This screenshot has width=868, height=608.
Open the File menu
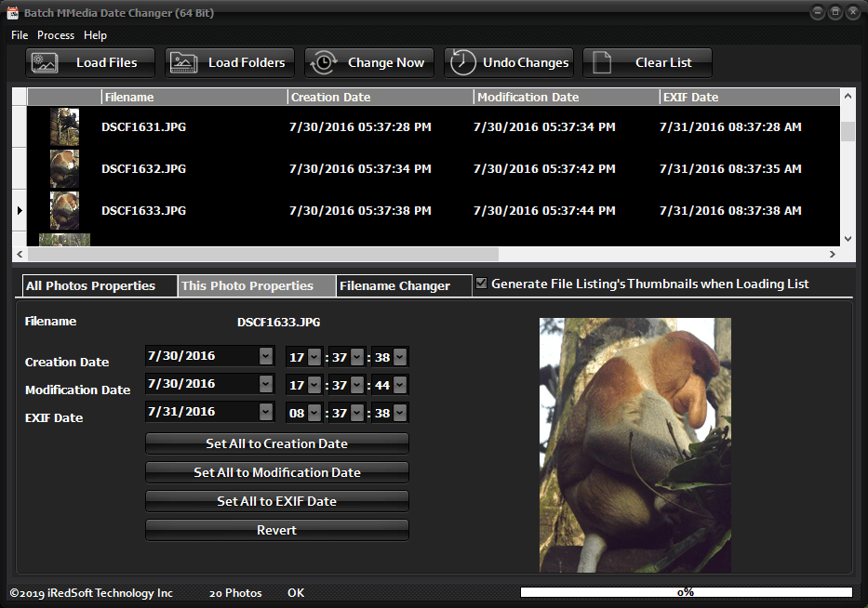(20, 34)
